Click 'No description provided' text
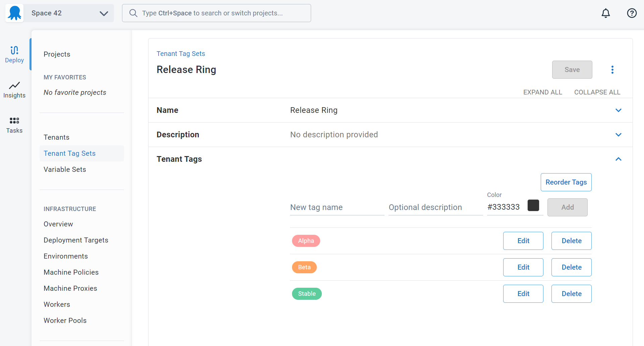The image size is (644, 346). (x=334, y=135)
